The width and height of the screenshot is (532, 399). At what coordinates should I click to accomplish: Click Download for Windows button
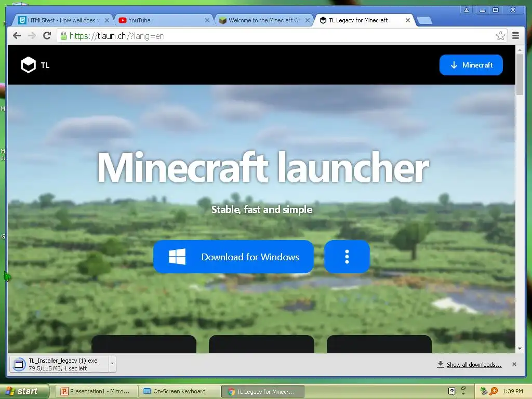[x=233, y=257]
